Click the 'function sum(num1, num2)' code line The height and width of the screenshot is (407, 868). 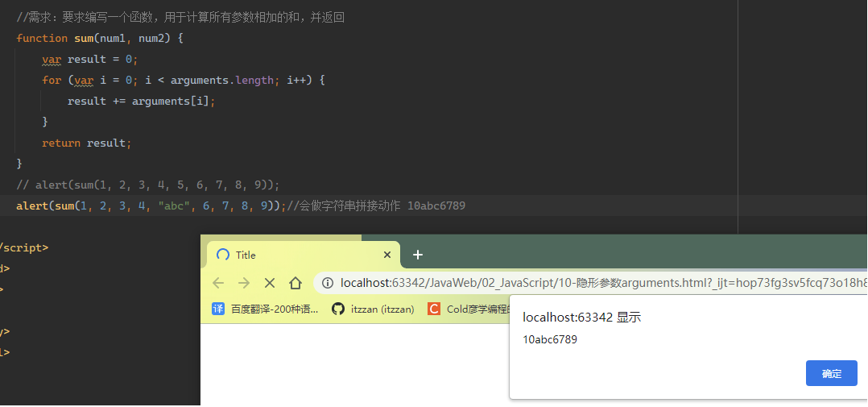click(100, 38)
